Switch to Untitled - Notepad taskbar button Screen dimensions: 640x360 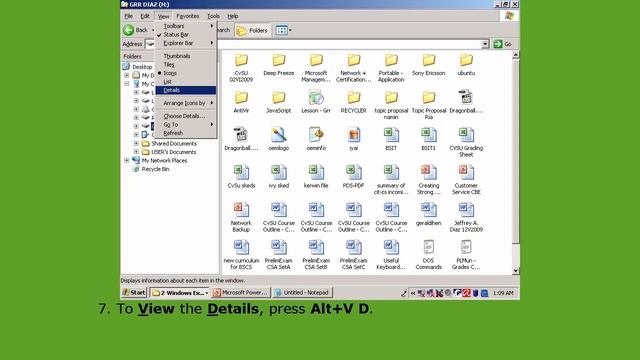tap(302, 293)
